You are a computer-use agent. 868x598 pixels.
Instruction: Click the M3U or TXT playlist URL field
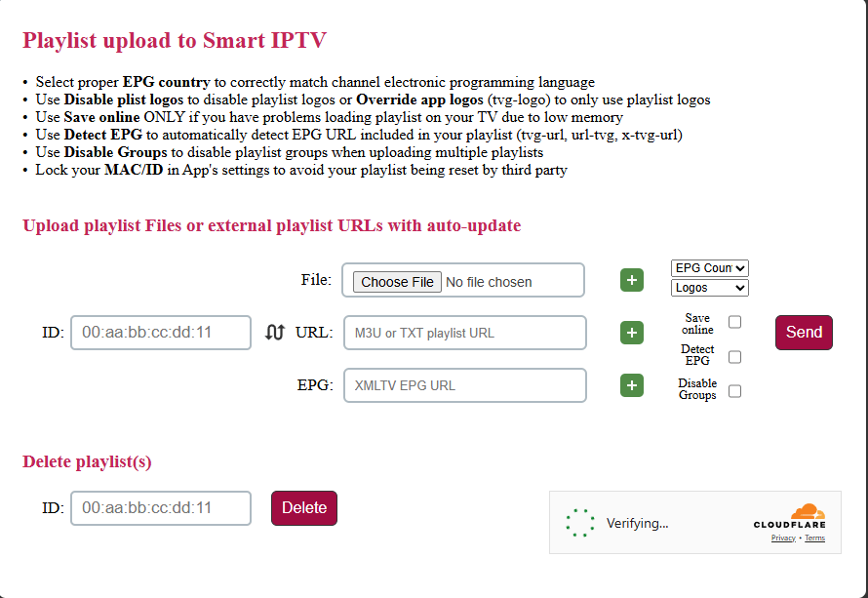465,333
